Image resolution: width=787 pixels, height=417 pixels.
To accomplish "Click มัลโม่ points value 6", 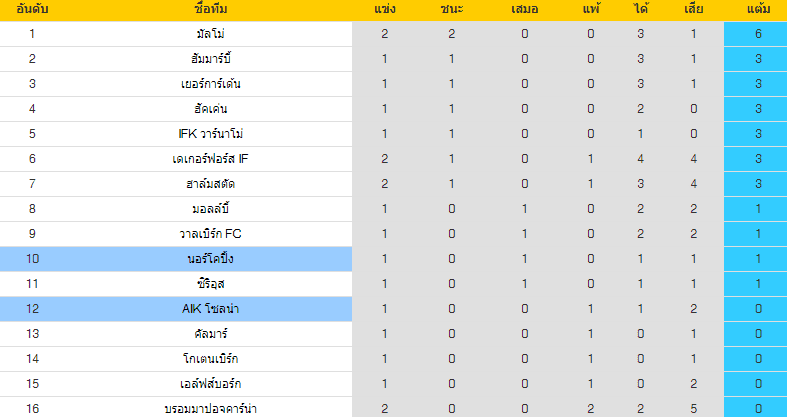I will point(758,34).
